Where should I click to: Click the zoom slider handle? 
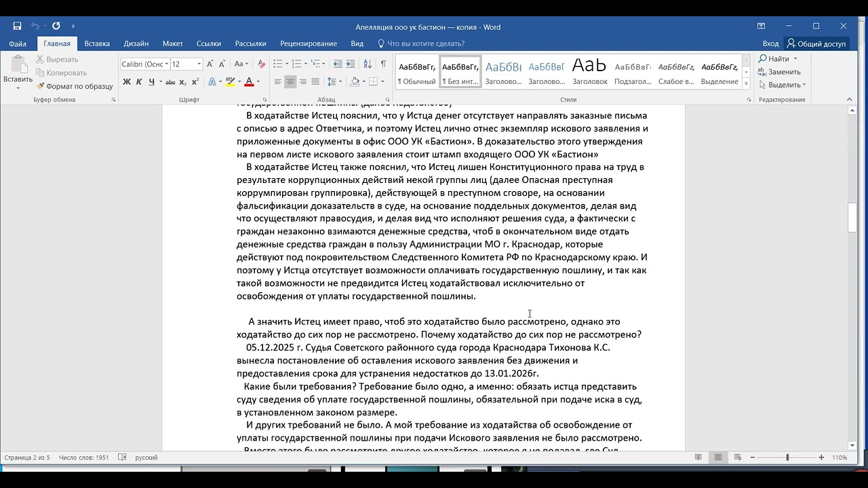pyautogui.click(x=787, y=457)
